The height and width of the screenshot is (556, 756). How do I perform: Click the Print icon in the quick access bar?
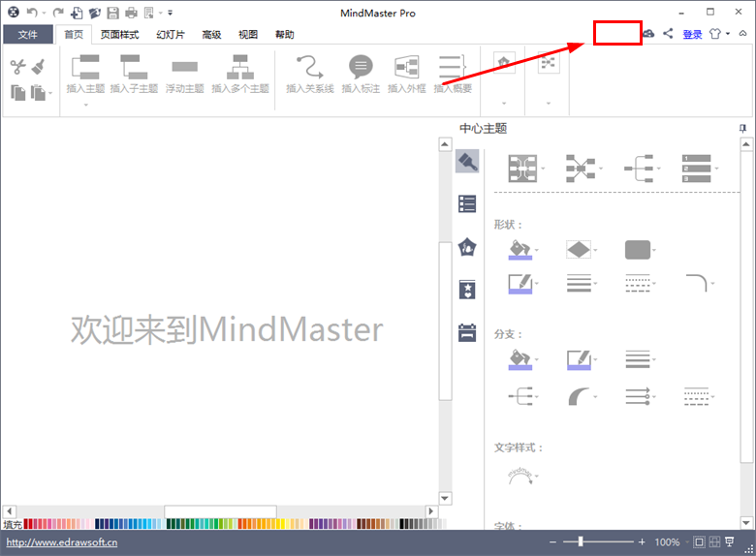click(x=131, y=13)
